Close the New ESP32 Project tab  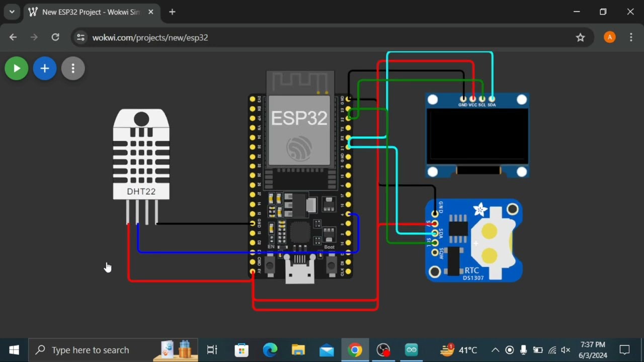[150, 12]
